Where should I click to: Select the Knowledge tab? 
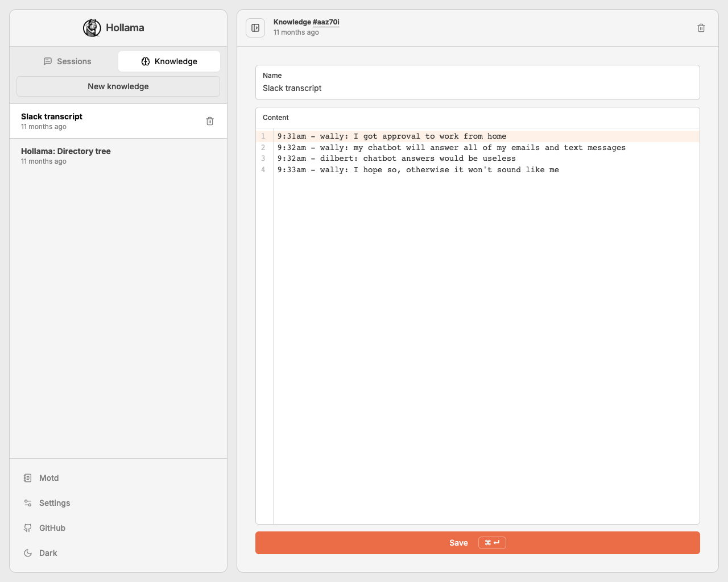click(169, 61)
